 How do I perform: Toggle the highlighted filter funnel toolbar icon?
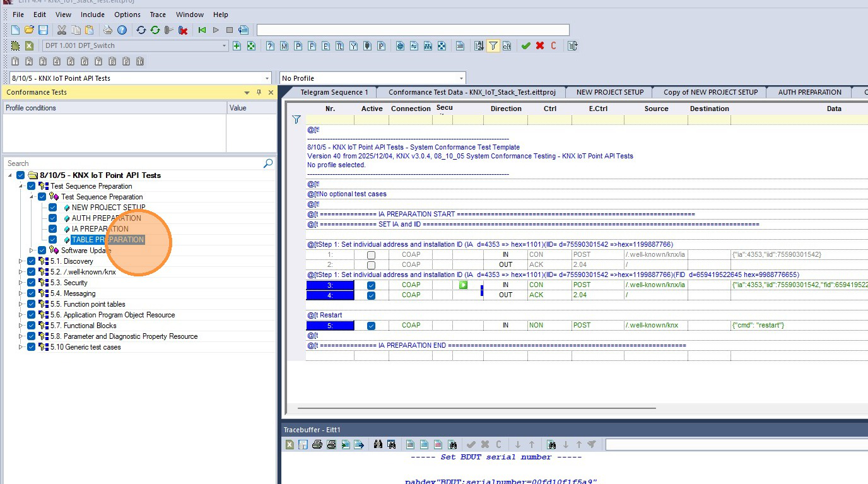click(493, 45)
